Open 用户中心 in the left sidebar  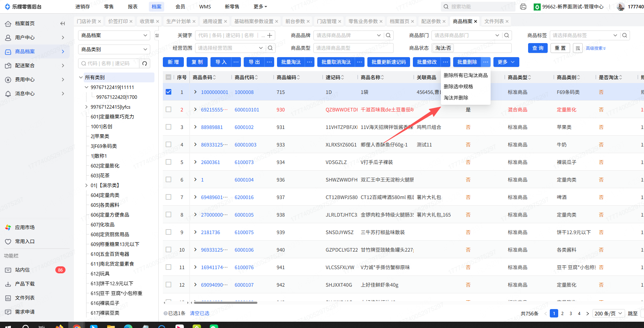[25, 37]
